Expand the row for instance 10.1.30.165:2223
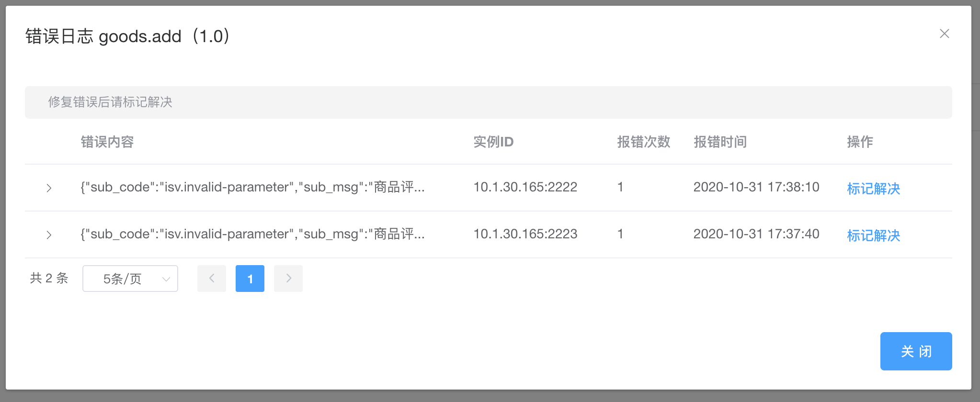This screenshot has width=980, height=402. click(x=49, y=235)
